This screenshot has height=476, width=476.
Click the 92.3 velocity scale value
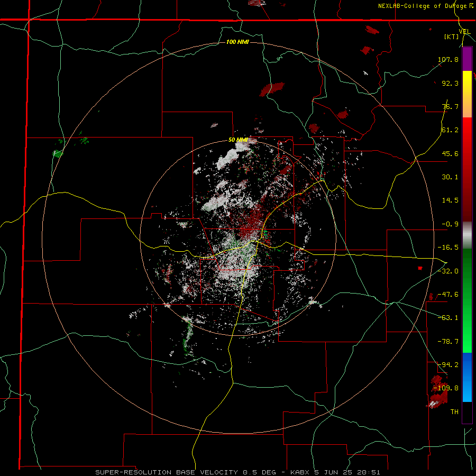coord(450,83)
